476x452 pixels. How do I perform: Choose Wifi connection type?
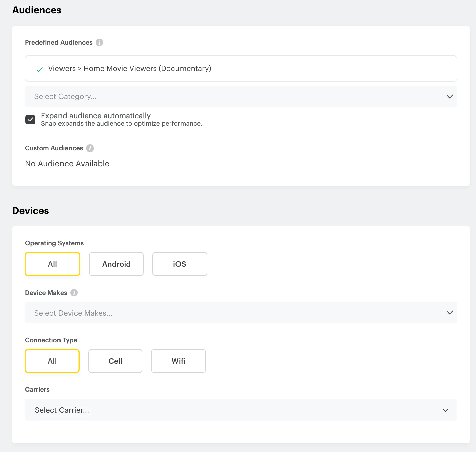pos(178,361)
